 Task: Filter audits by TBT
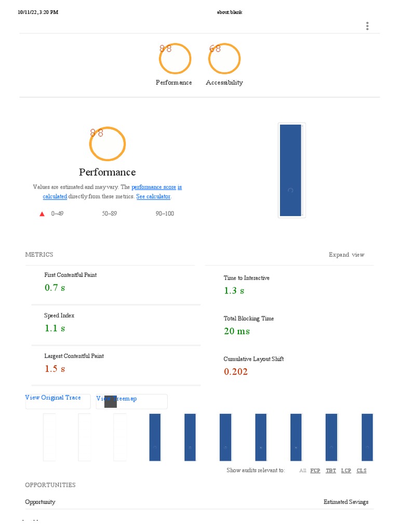coord(331,471)
